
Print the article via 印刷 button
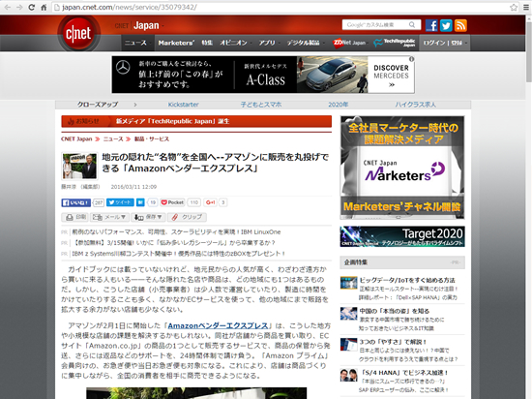(x=75, y=217)
